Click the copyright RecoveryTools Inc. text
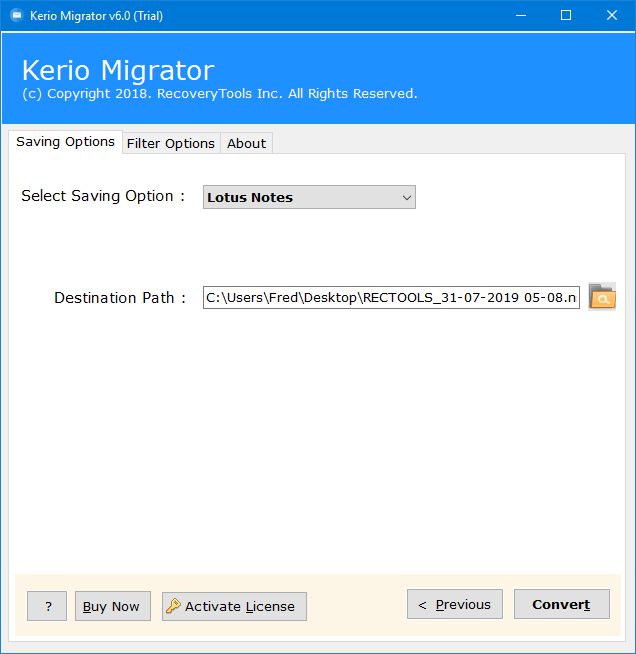This screenshot has width=636, height=654. (x=220, y=94)
